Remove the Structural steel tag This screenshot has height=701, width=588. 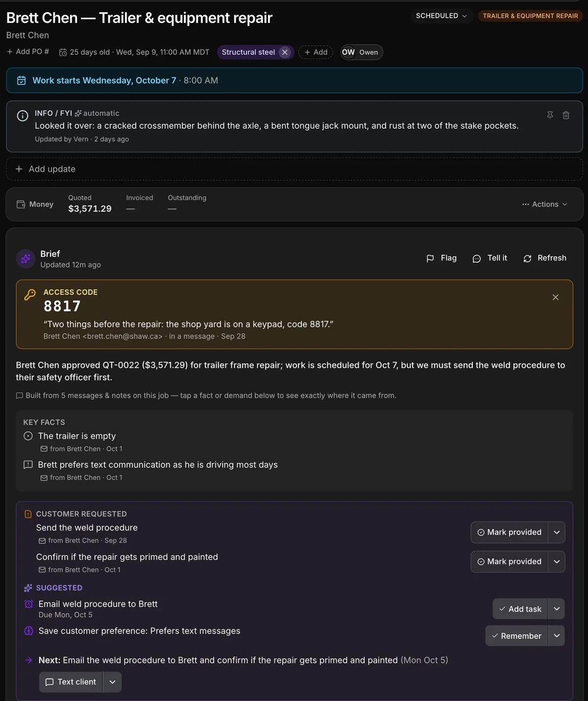(x=285, y=52)
